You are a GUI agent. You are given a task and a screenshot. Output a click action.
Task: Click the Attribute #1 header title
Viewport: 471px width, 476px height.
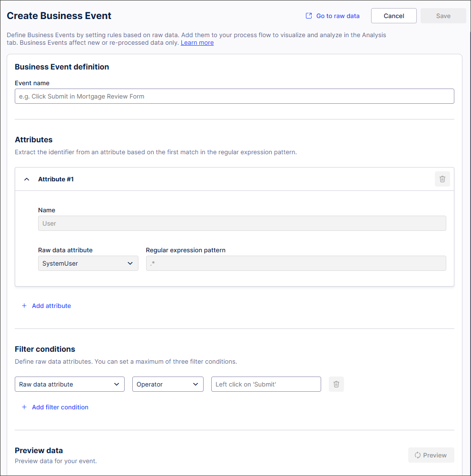(56, 179)
